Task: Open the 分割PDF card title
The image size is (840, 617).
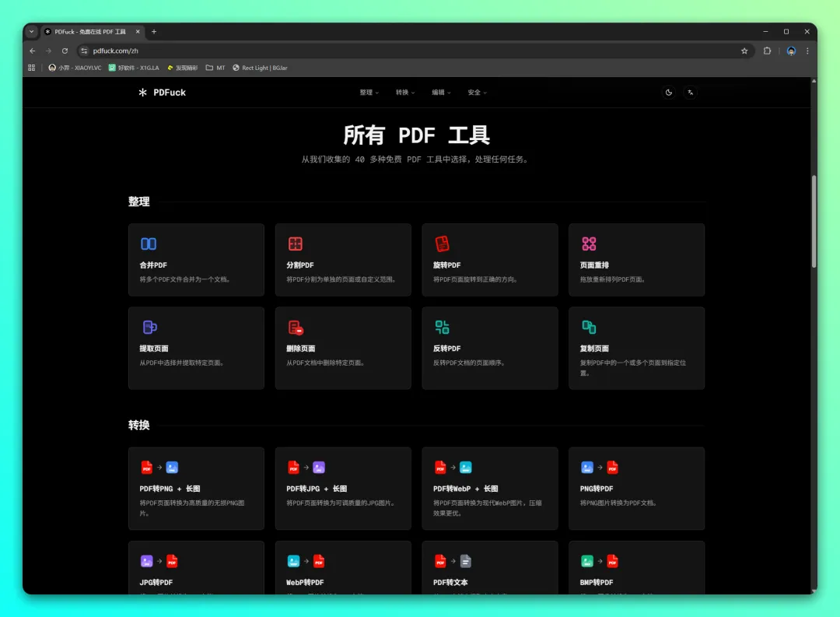Action: 300,265
